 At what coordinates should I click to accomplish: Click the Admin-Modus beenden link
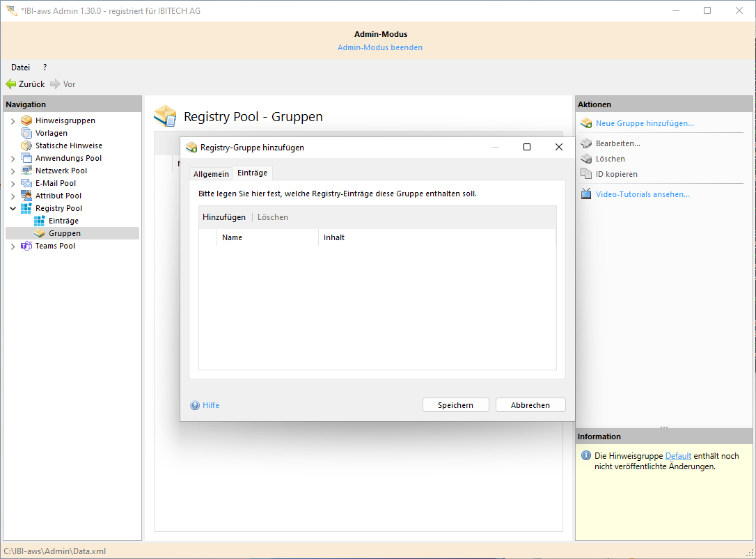coord(380,47)
